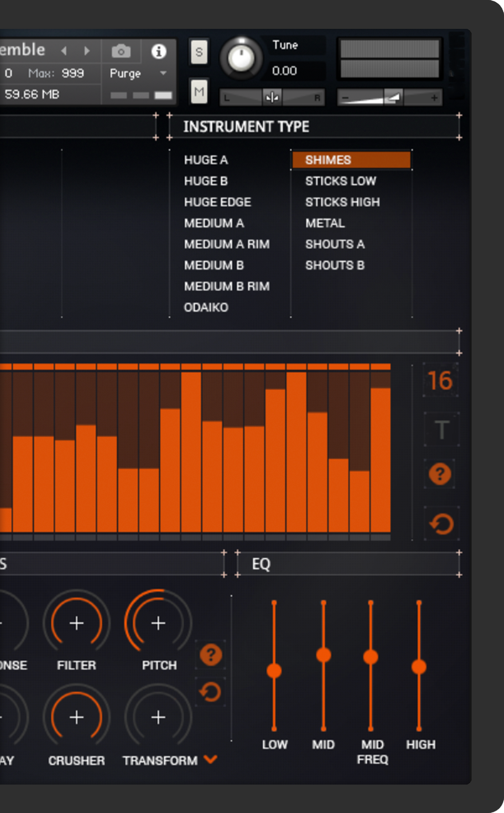Reset the sequencer with the circular arrow icon

point(441,524)
